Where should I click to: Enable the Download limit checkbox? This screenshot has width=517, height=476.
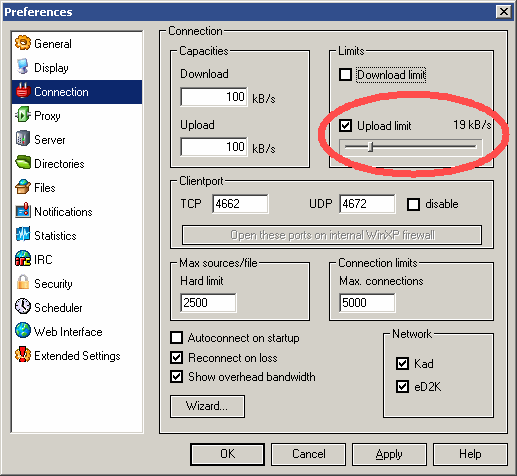tap(345, 74)
